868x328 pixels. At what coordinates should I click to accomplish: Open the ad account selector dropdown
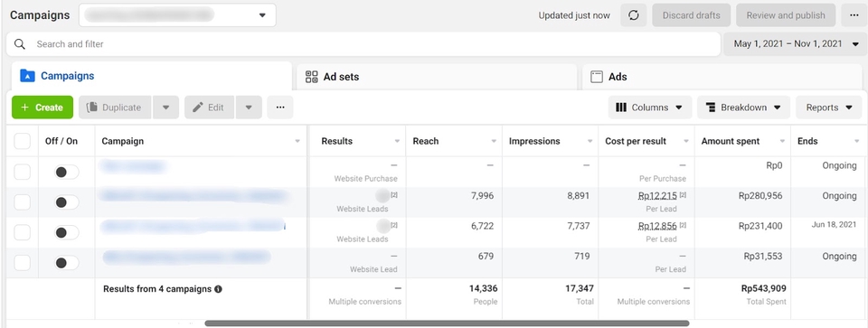[177, 15]
